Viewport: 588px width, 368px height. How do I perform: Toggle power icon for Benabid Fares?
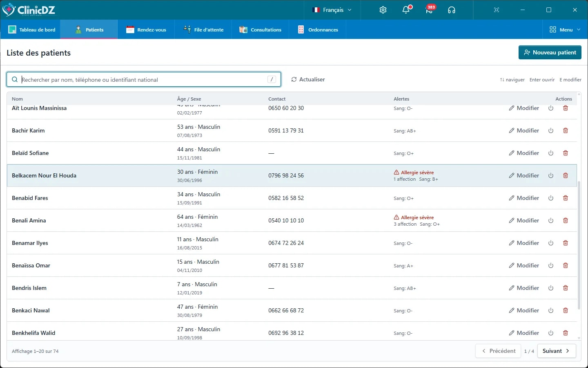click(551, 198)
